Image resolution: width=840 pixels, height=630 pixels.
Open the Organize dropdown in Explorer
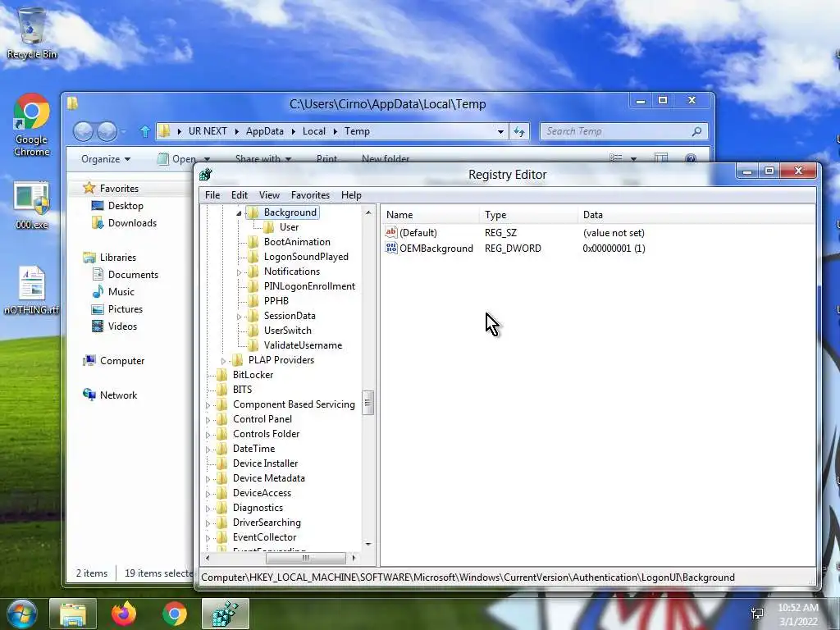(x=106, y=159)
